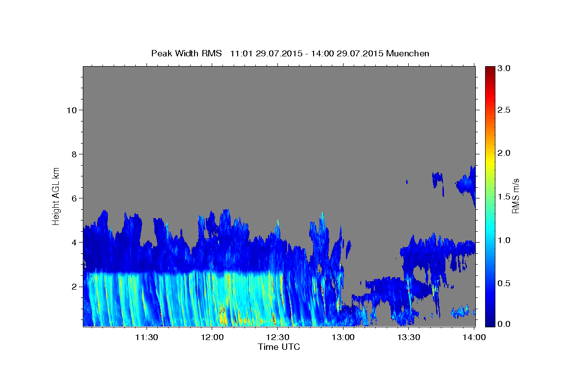Click the height tick label 8
The width and height of the screenshot is (588, 392).
point(73,154)
